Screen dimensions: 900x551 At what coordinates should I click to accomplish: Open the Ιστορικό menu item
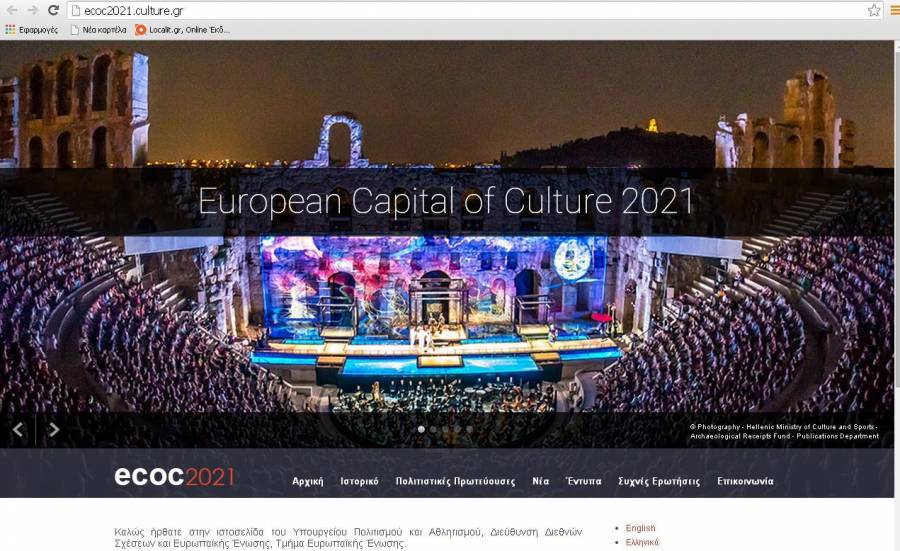click(359, 481)
